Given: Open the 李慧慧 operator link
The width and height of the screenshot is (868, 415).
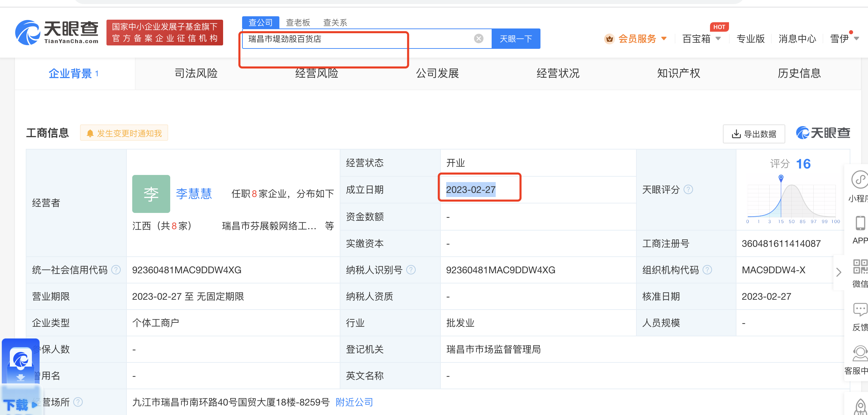Looking at the screenshot, I should tap(194, 194).
